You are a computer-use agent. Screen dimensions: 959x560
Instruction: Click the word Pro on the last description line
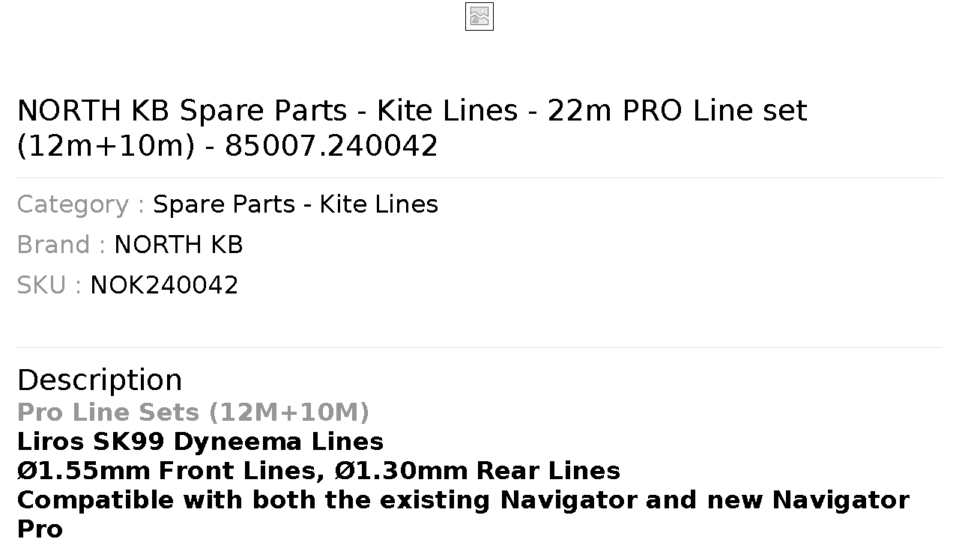point(40,529)
